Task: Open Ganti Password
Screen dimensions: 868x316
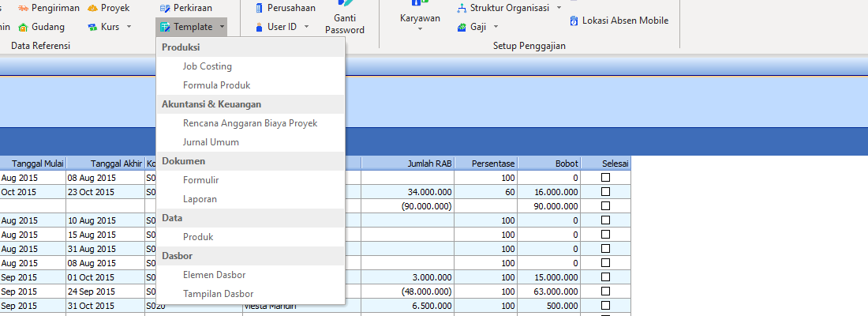Action: click(345, 18)
